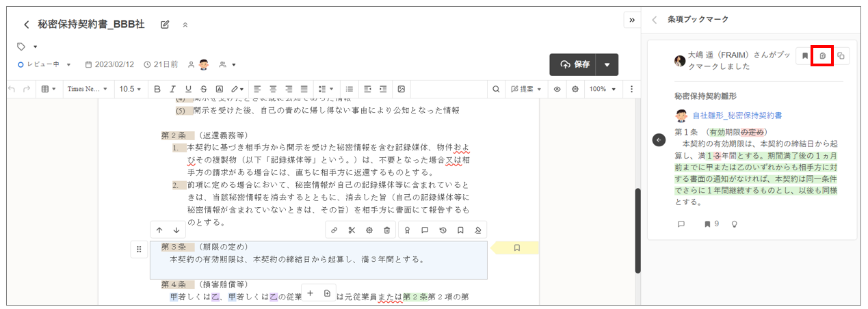Open the clause history icon
Viewport: 868px width, 309px height.
(x=443, y=230)
